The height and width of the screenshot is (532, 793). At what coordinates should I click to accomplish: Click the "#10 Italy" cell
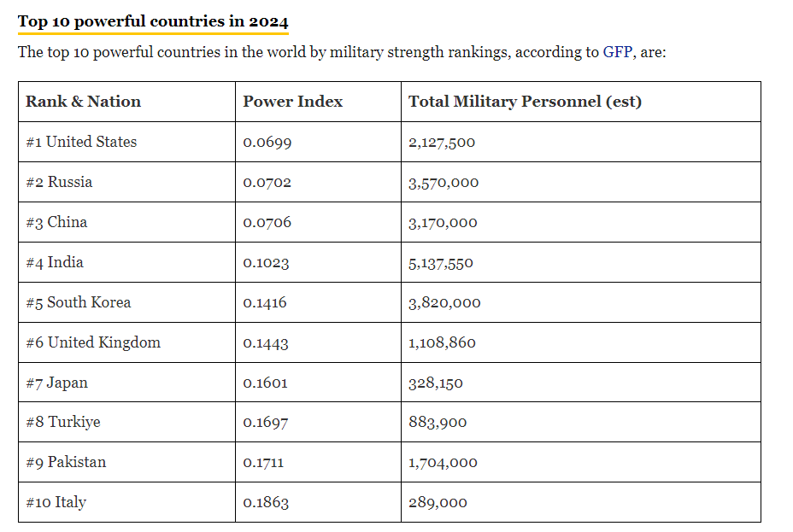coord(56,502)
